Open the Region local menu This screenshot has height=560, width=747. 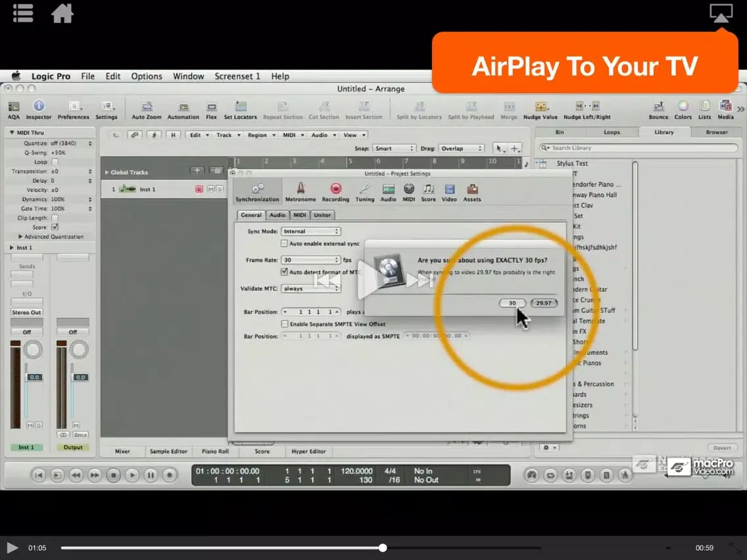coord(262,135)
